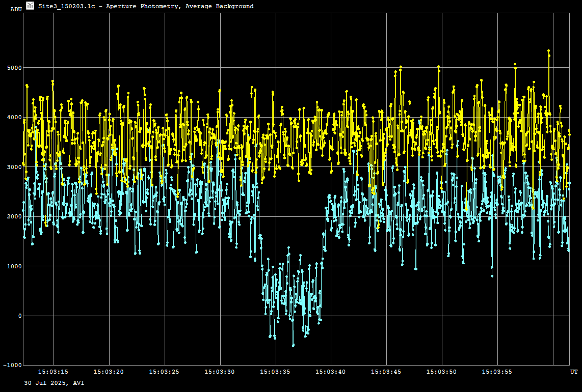582x392 pixels.
Task: Click the highest yellow peak above 5000 ADU
Action: [548, 51]
